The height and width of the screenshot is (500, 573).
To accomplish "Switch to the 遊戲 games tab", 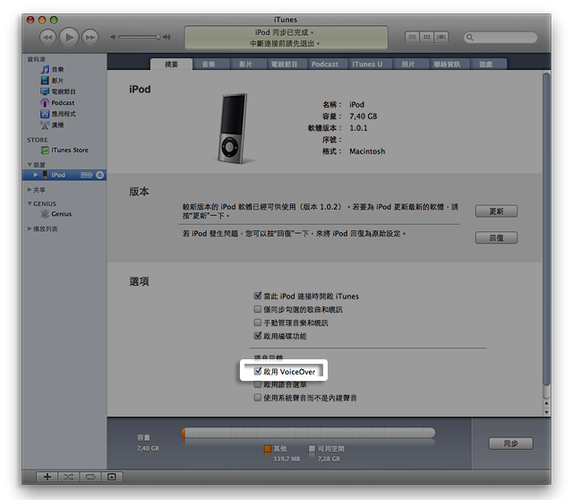I will 486,64.
